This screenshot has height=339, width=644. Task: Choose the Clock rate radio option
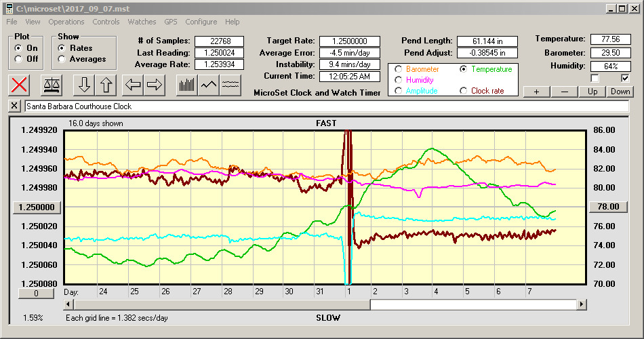(x=464, y=91)
